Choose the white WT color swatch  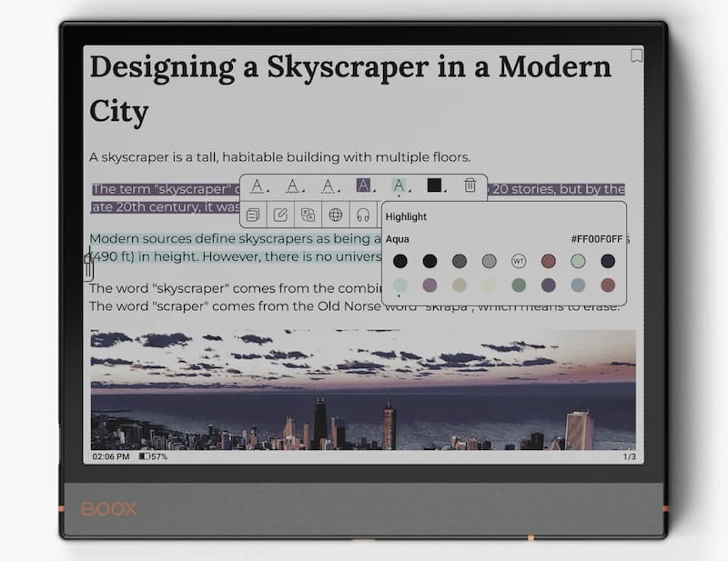(519, 262)
